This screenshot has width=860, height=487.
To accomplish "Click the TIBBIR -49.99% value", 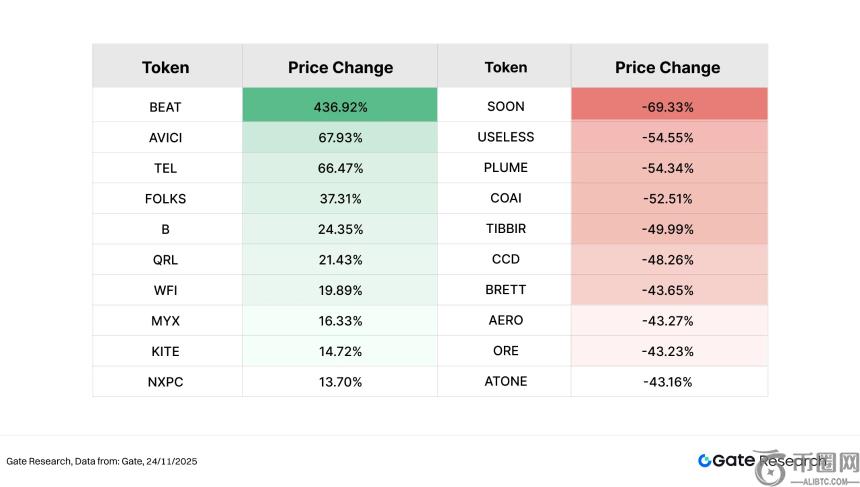I will pyautogui.click(x=667, y=228).
